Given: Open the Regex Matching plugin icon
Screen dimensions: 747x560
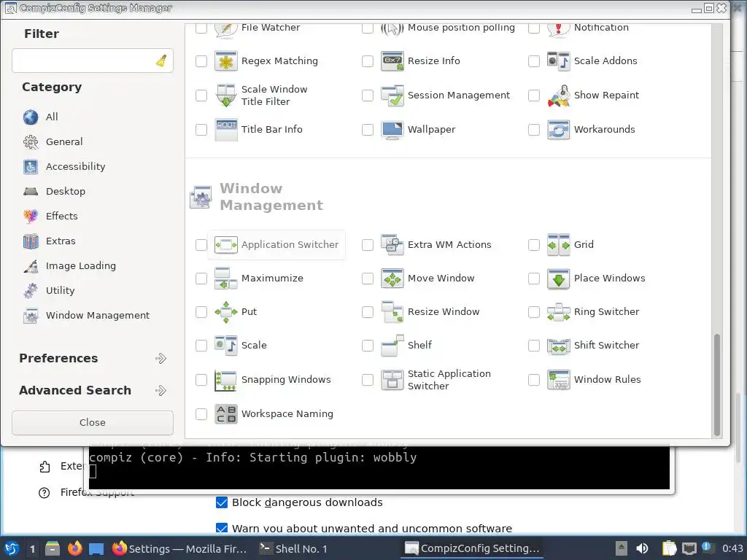Looking at the screenshot, I should [226, 61].
